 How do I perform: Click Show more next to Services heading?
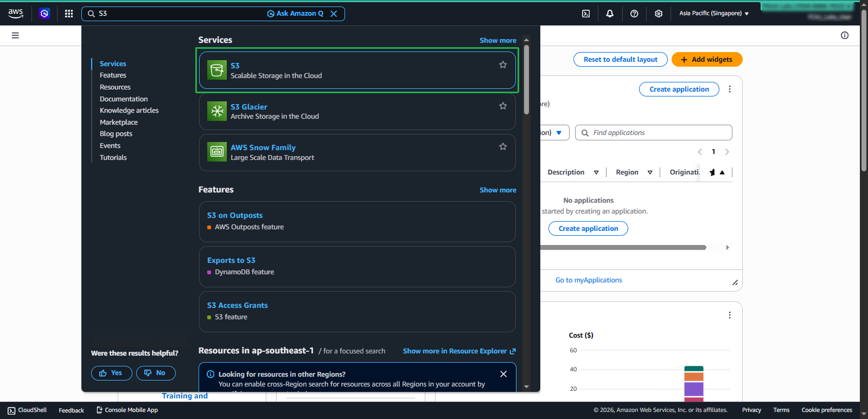coord(498,41)
